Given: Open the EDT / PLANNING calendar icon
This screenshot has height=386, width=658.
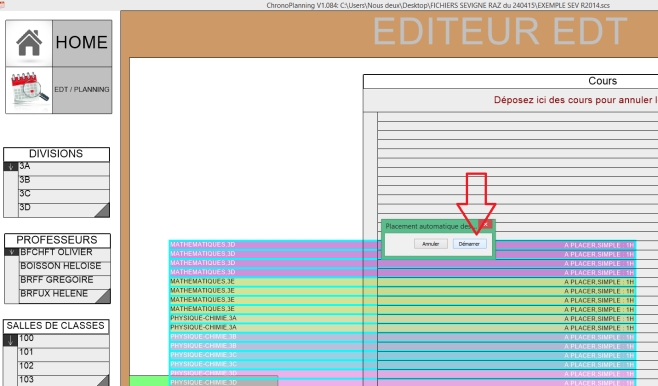Looking at the screenshot, I should point(29,89).
